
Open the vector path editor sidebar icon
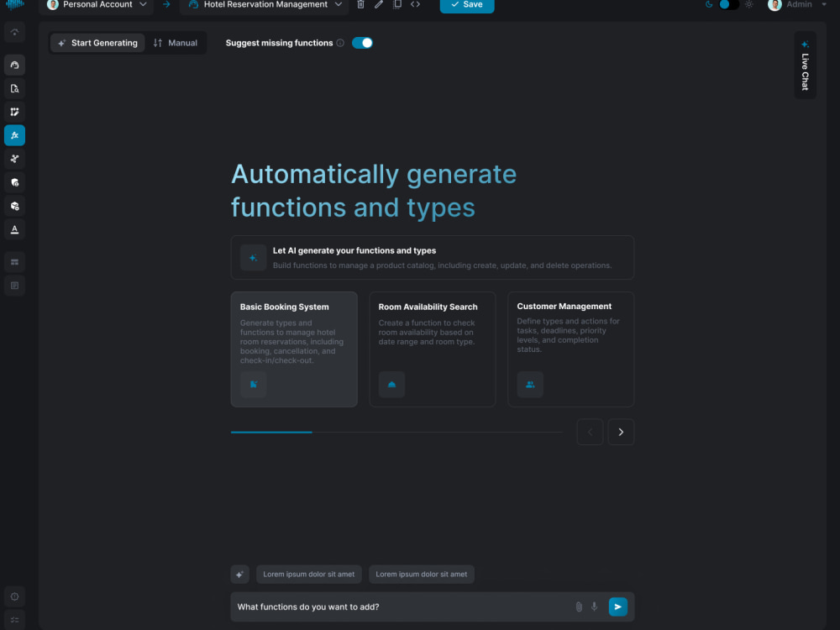tap(14, 112)
